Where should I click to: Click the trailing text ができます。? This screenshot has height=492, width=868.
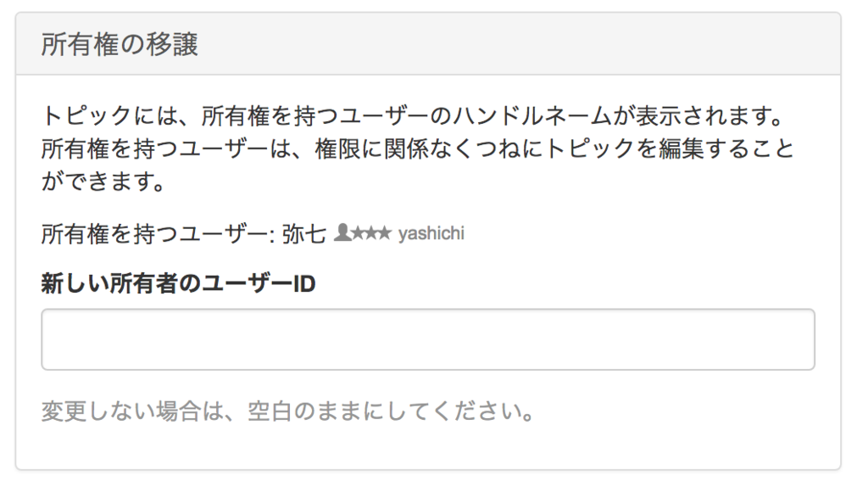click(x=103, y=182)
